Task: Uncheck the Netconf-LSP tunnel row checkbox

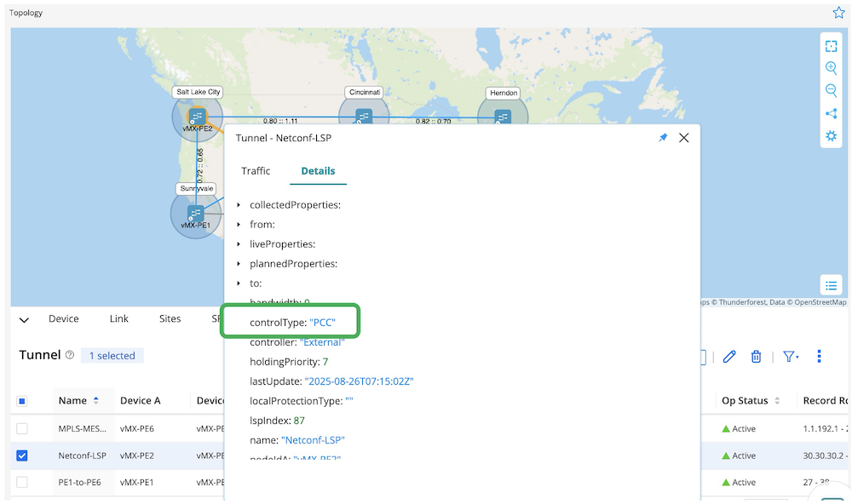Action: pos(22,455)
